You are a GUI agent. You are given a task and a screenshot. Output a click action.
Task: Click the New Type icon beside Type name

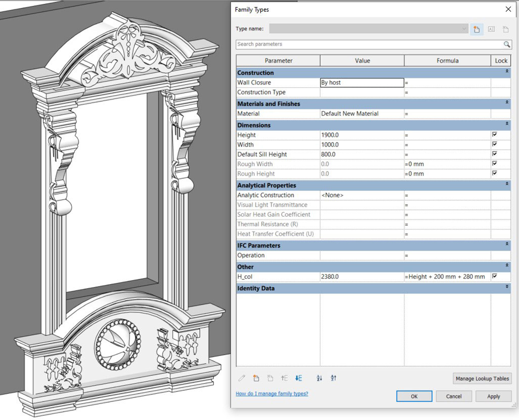tap(477, 29)
